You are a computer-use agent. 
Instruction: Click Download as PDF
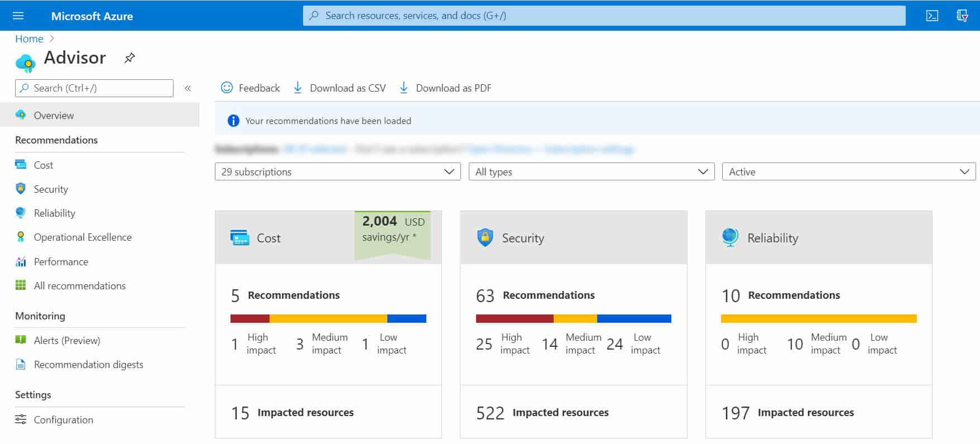445,88
